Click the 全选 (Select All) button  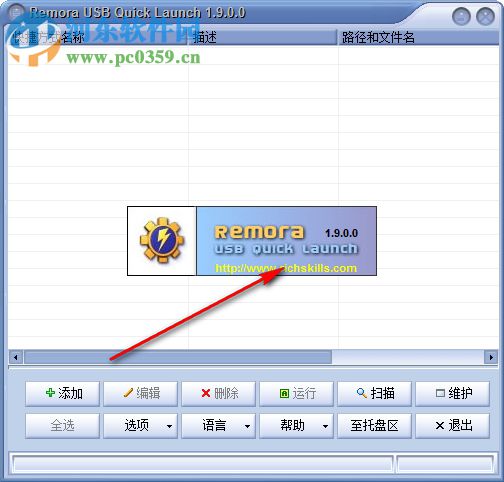(x=62, y=426)
